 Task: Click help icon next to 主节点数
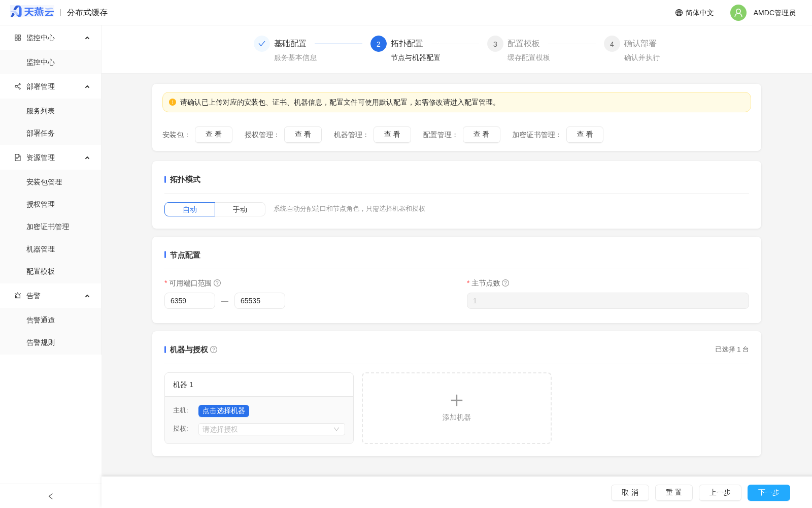tap(505, 283)
